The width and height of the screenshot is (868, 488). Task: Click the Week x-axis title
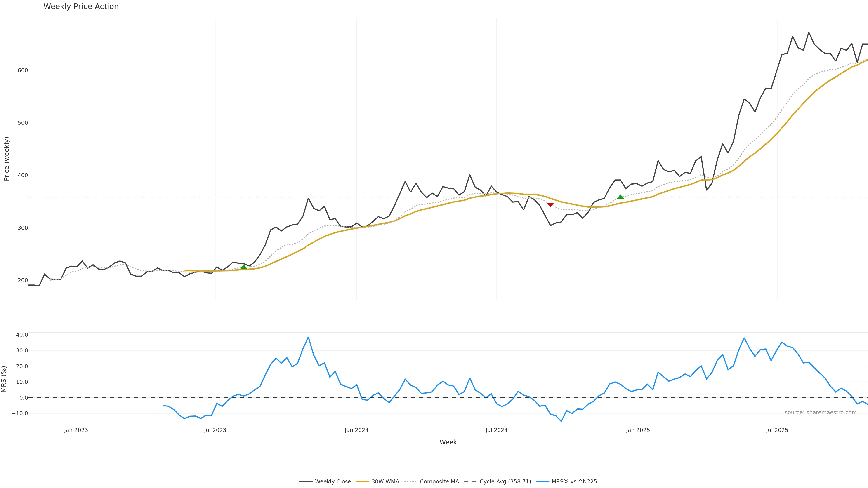tap(448, 442)
